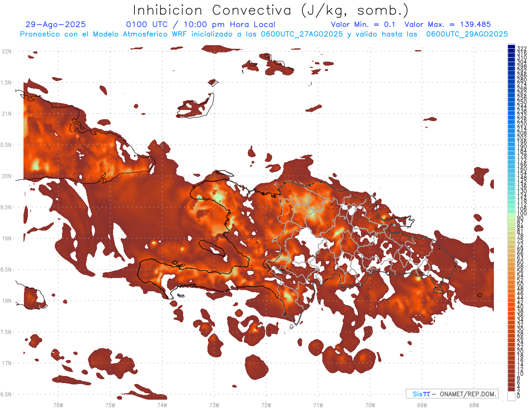
Task: Click the SisPi ONAMET/REP.DOM. logo box
Action: tap(452, 394)
